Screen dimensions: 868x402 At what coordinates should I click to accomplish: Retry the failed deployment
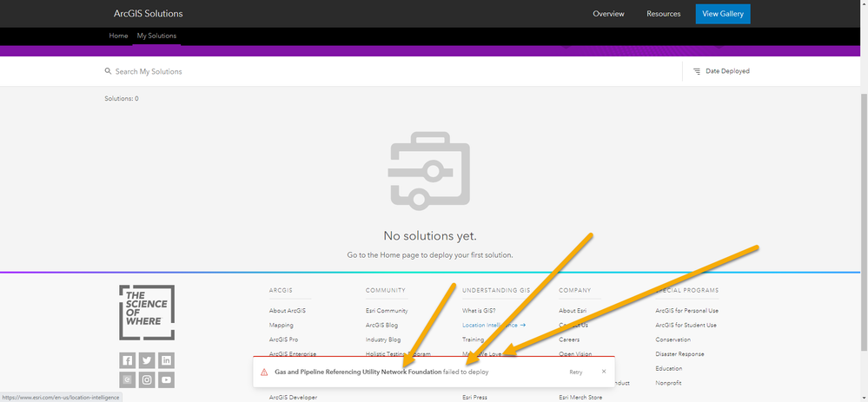click(x=576, y=372)
